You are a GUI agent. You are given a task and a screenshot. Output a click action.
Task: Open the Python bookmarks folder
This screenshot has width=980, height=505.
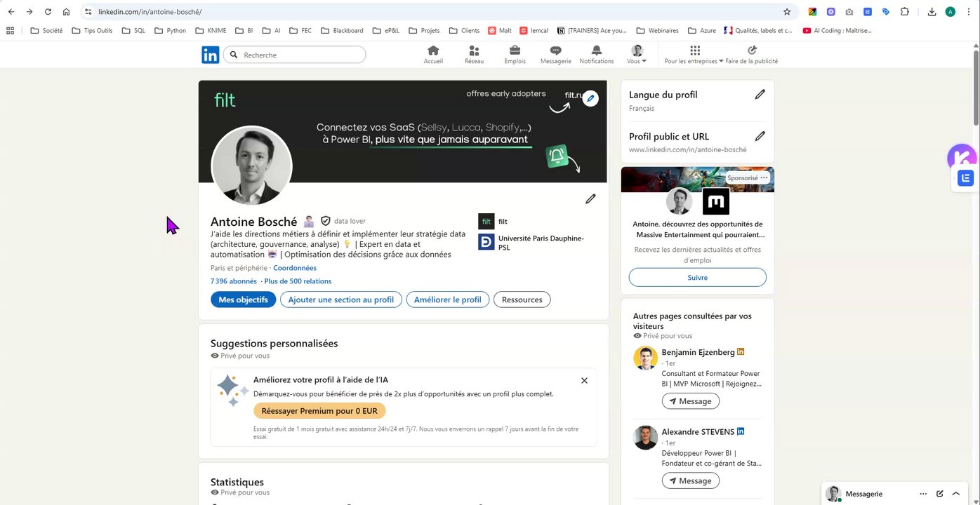(170, 31)
